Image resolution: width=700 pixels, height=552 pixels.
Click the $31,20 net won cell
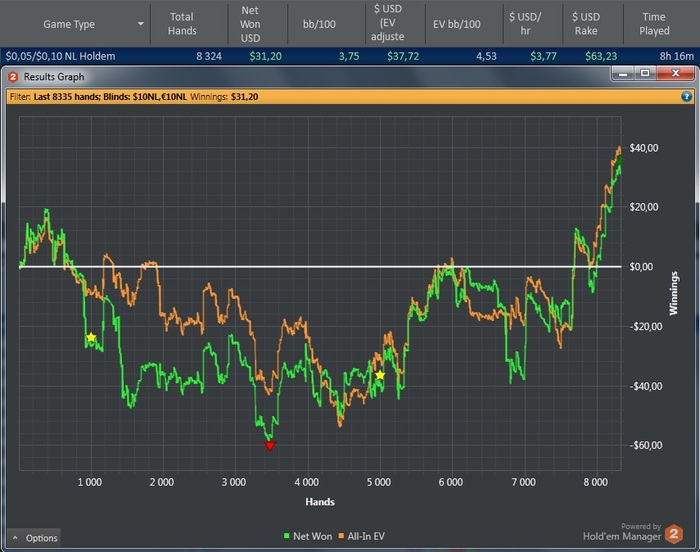(x=265, y=56)
